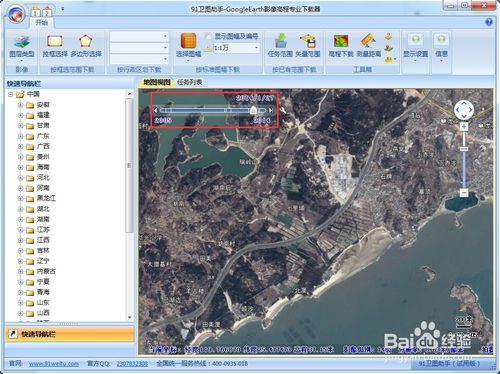
Task: Select 广西 in the navigation tree
Action: pos(43,146)
